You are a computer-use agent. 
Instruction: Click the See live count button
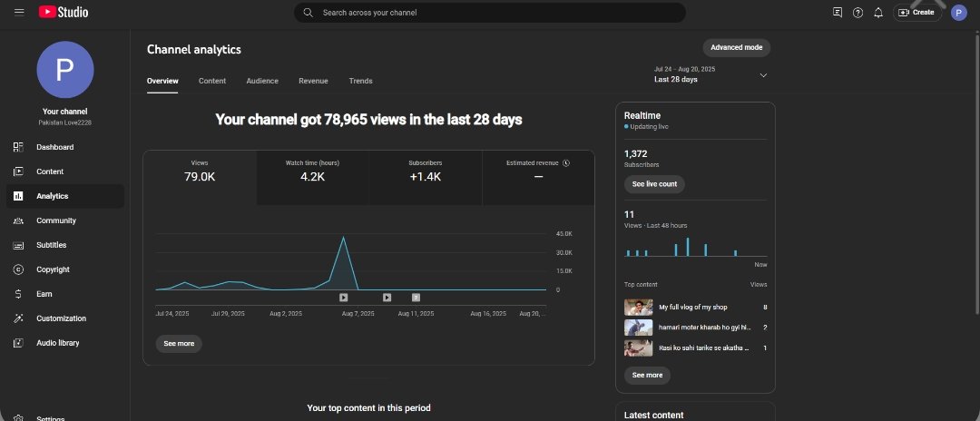pyautogui.click(x=653, y=184)
